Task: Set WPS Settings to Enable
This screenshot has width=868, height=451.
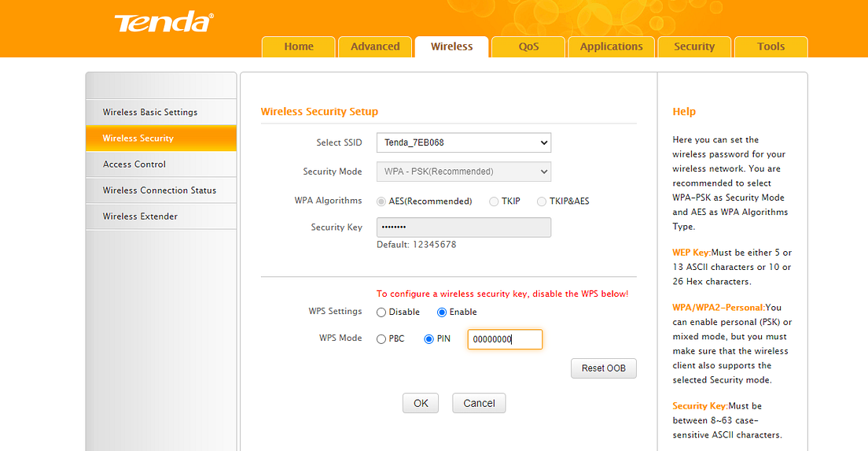Action: pyautogui.click(x=442, y=312)
